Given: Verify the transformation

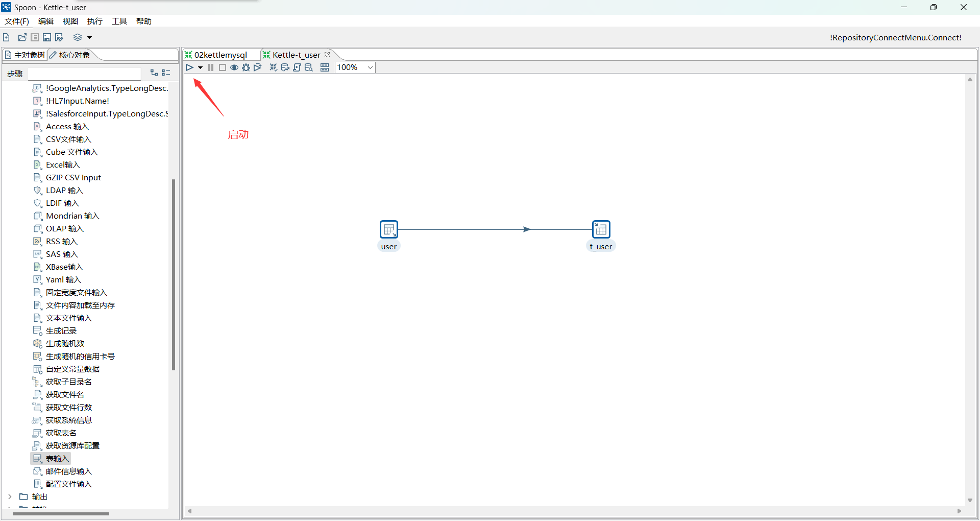Looking at the screenshot, I should (x=274, y=67).
